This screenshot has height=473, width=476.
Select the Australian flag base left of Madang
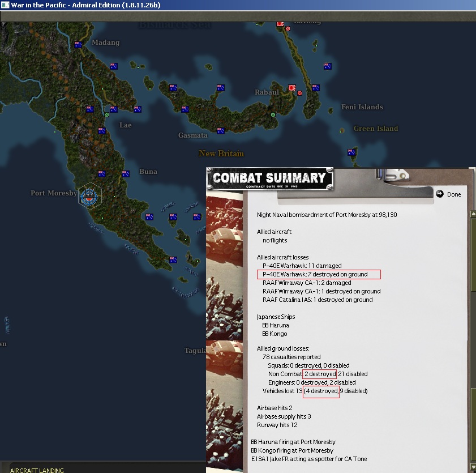point(78,45)
